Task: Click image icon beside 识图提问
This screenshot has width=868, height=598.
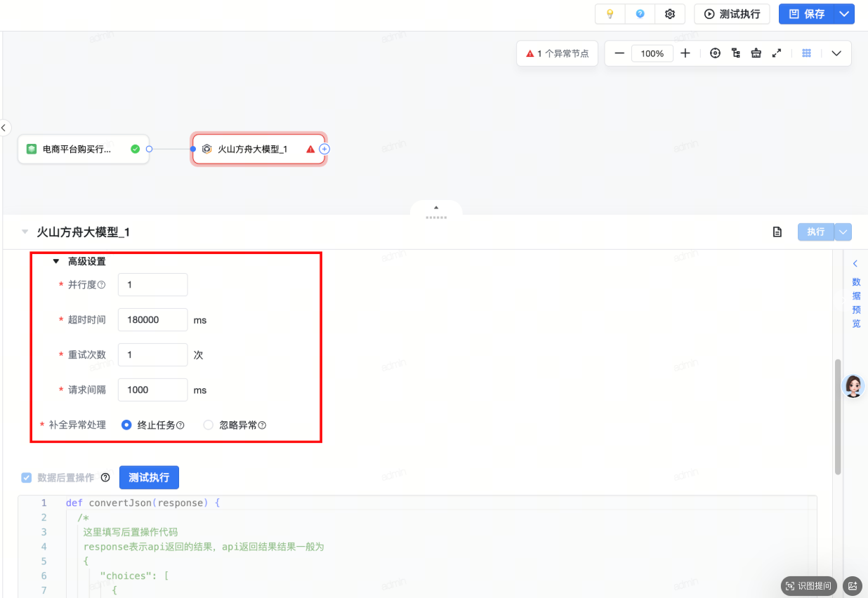Action: [853, 585]
